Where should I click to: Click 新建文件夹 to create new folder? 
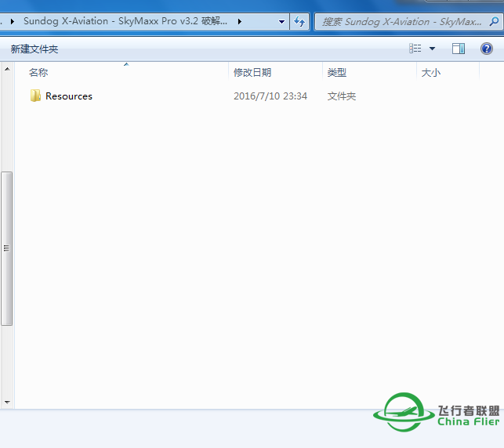(x=34, y=49)
